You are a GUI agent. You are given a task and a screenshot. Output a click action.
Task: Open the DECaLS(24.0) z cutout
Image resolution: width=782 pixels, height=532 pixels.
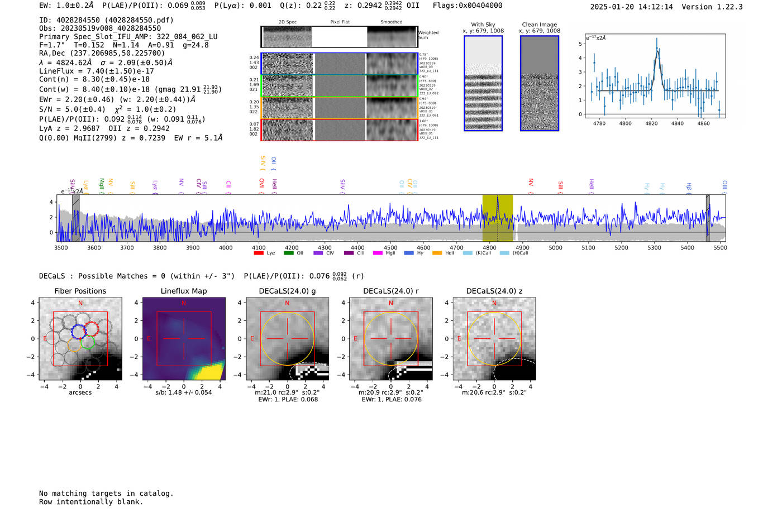[x=494, y=339]
